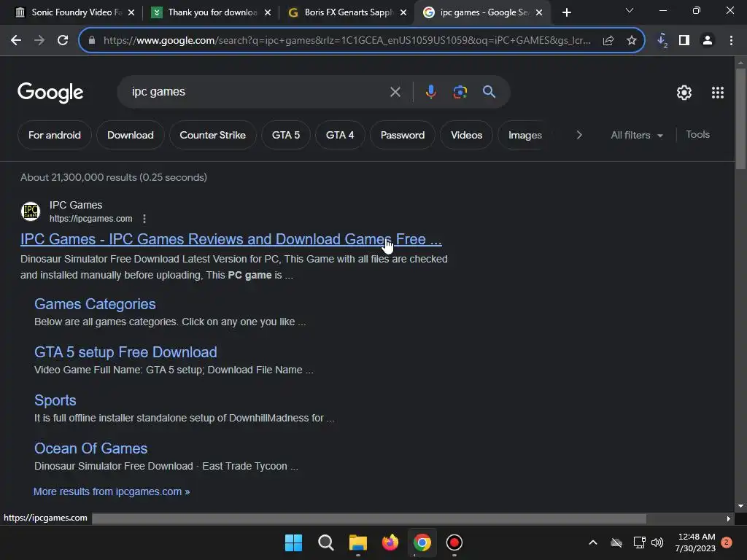Viewport: 747px width, 560px height.
Task: Click the share page icon
Action: tap(608, 41)
